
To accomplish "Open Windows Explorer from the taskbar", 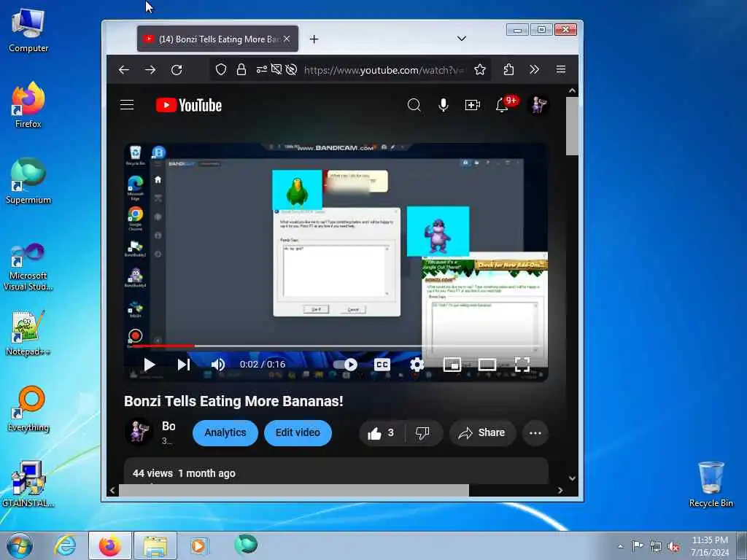I will [155, 545].
